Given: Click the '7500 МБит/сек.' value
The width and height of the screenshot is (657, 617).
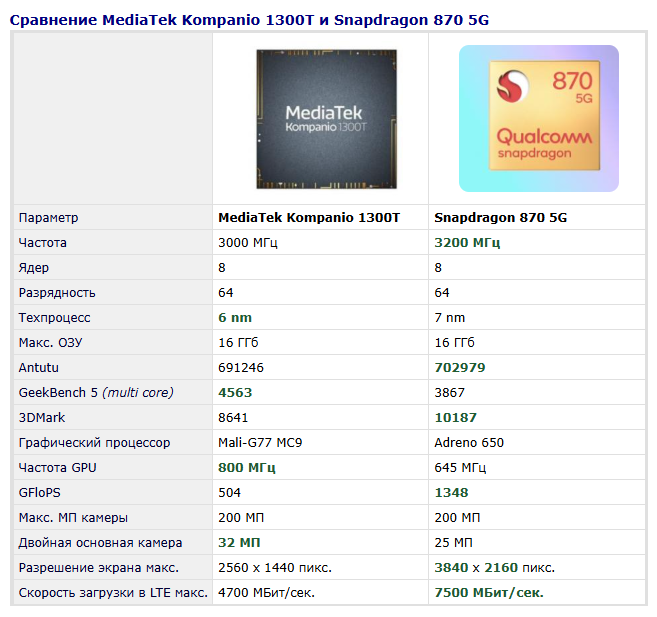Looking at the screenshot, I should point(489,593).
